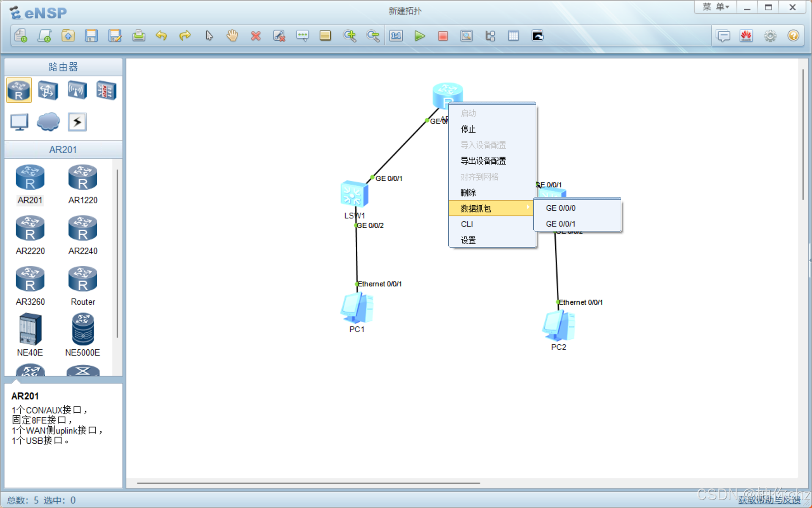Open the settings gear icon
The image size is (812, 508).
tap(770, 36)
